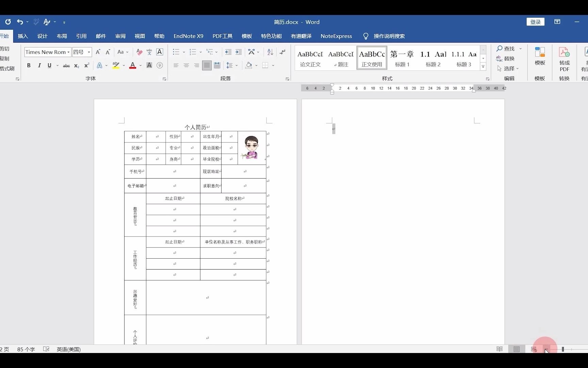
Task: Apply the yellow text highlight color
Action: pyautogui.click(x=116, y=65)
